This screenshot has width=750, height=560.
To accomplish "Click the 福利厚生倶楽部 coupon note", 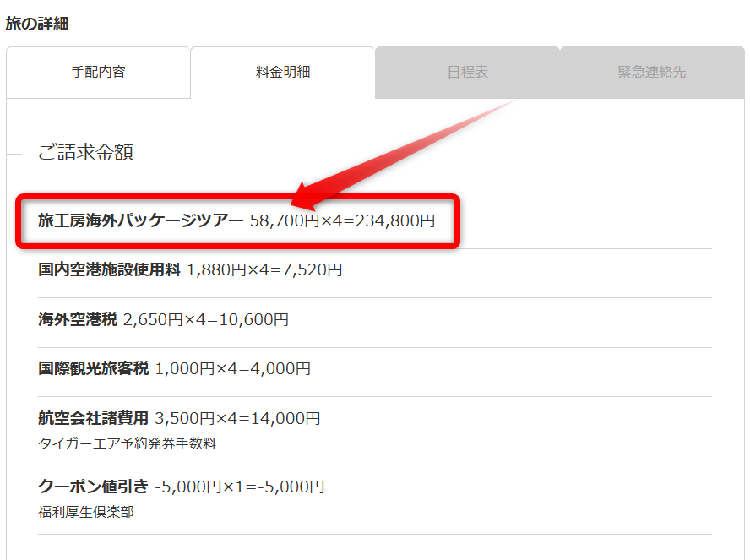I will point(85,512).
